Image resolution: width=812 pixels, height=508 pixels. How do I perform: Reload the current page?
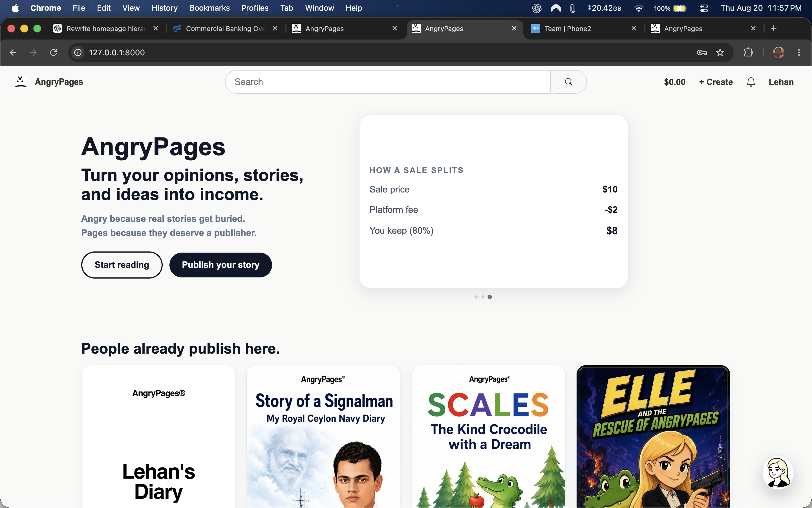pyautogui.click(x=54, y=52)
